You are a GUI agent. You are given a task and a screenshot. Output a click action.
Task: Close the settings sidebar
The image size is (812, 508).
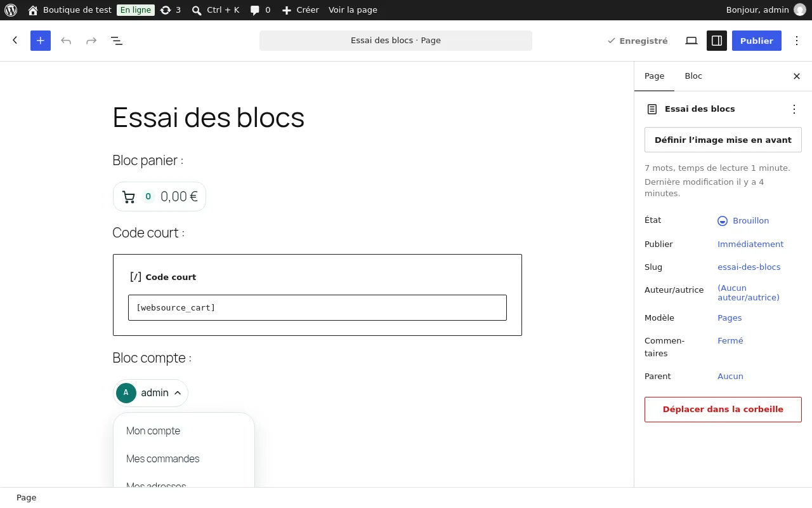(797, 76)
